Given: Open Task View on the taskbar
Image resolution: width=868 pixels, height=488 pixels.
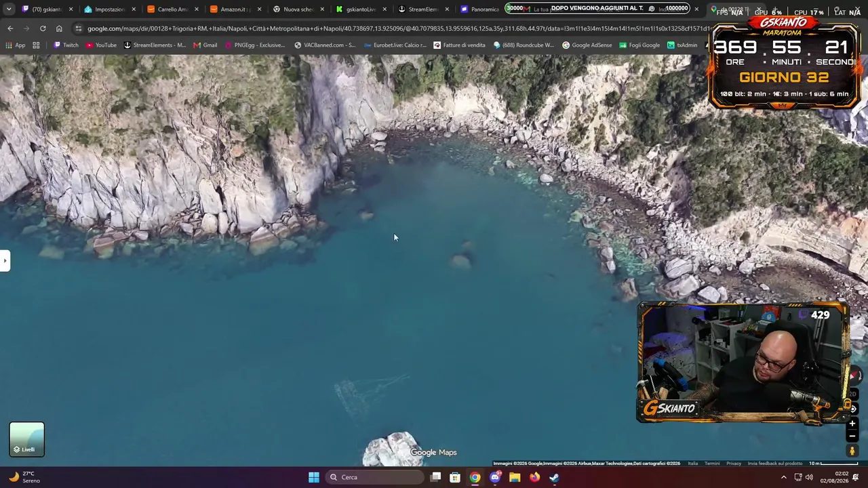Looking at the screenshot, I should pyautogui.click(x=436, y=477).
